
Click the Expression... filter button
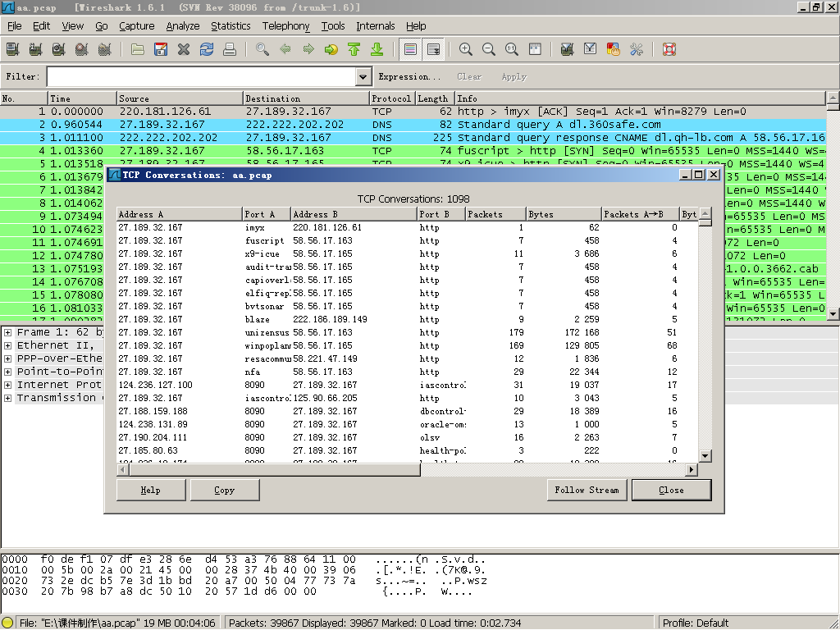click(410, 76)
